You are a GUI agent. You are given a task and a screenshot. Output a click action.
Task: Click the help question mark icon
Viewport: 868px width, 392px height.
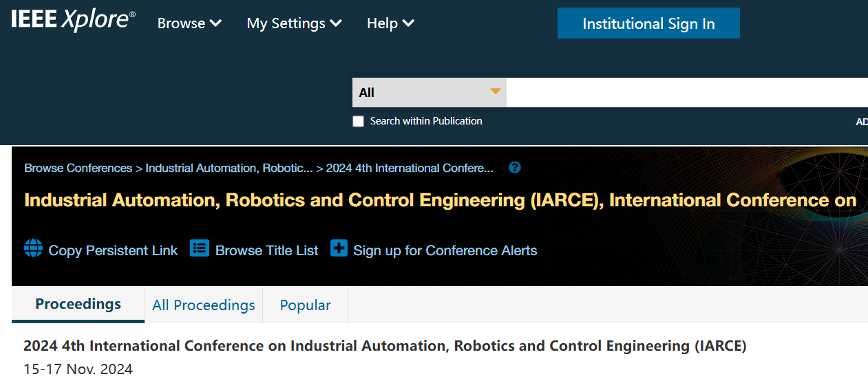(x=514, y=168)
